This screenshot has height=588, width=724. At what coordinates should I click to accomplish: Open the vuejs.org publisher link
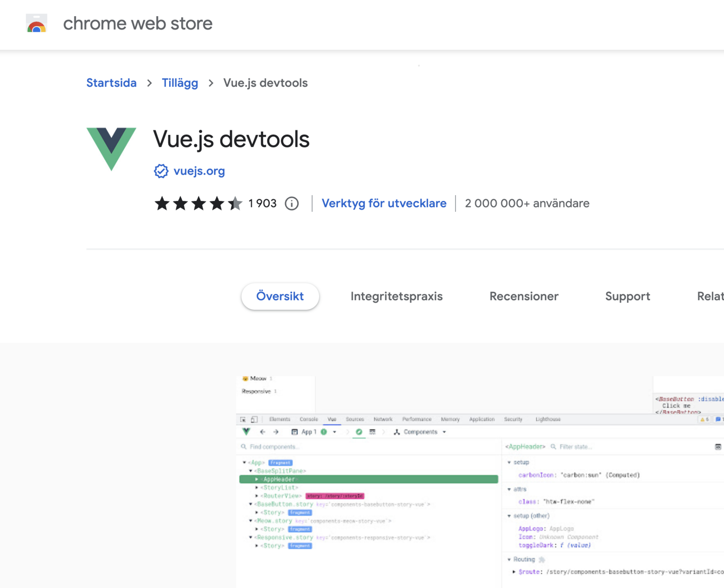coord(199,171)
